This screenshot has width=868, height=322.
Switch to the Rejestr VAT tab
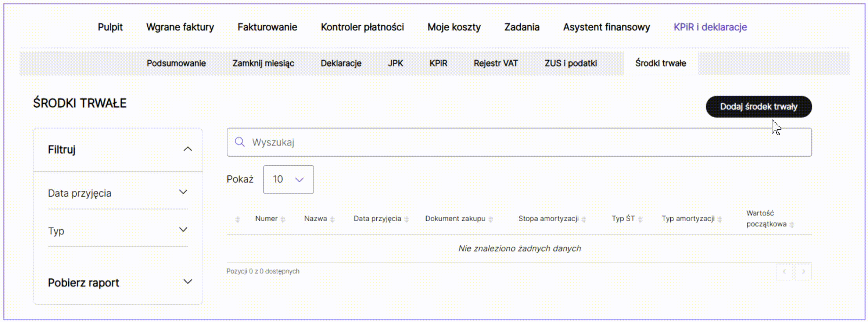coord(496,63)
